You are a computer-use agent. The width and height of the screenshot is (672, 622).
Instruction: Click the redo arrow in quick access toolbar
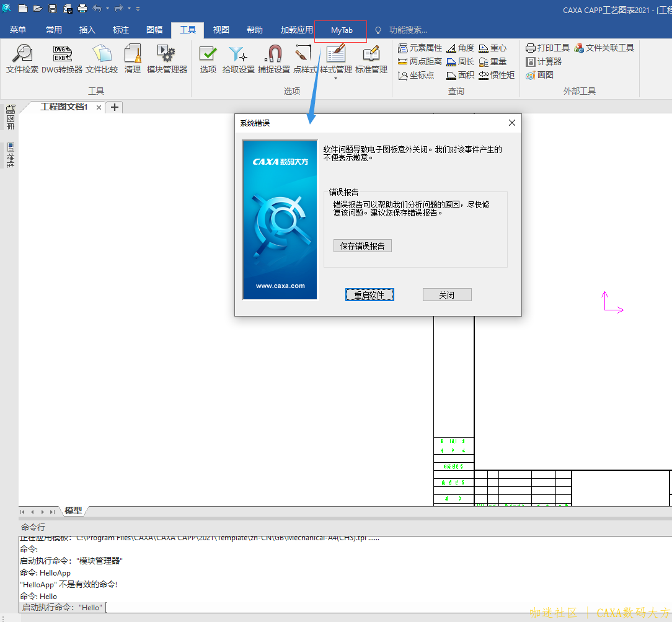click(x=118, y=8)
